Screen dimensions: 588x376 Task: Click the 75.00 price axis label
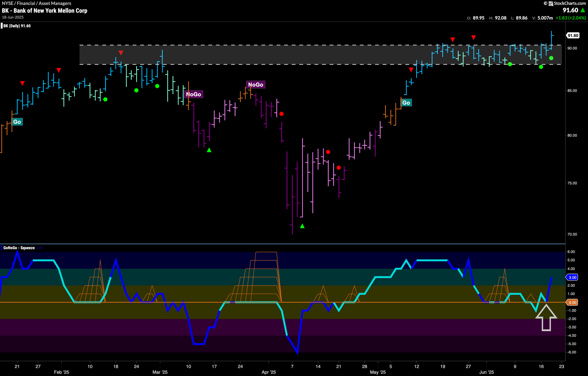(x=572, y=183)
